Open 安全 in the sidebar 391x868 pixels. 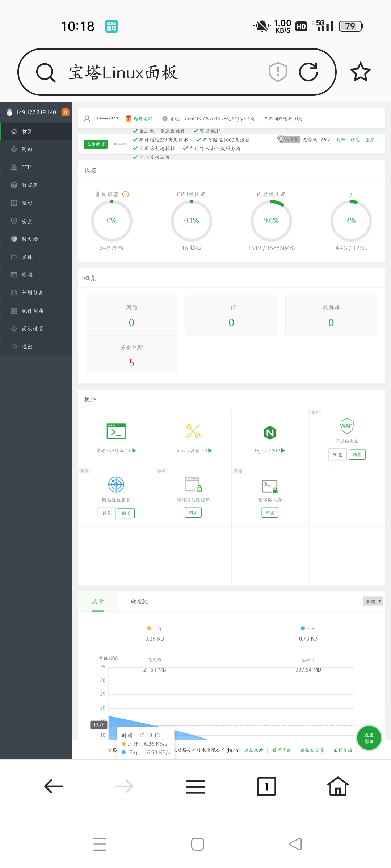pyautogui.click(x=36, y=221)
